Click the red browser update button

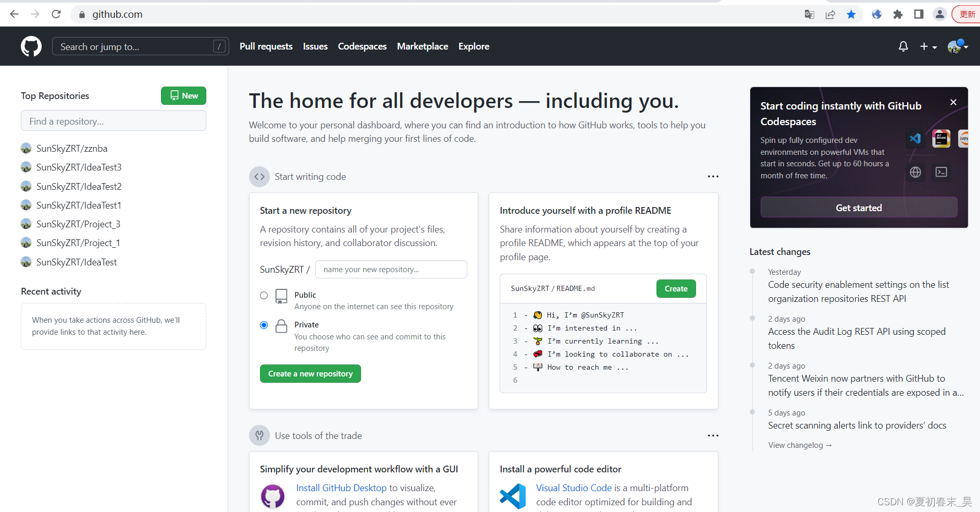966,14
